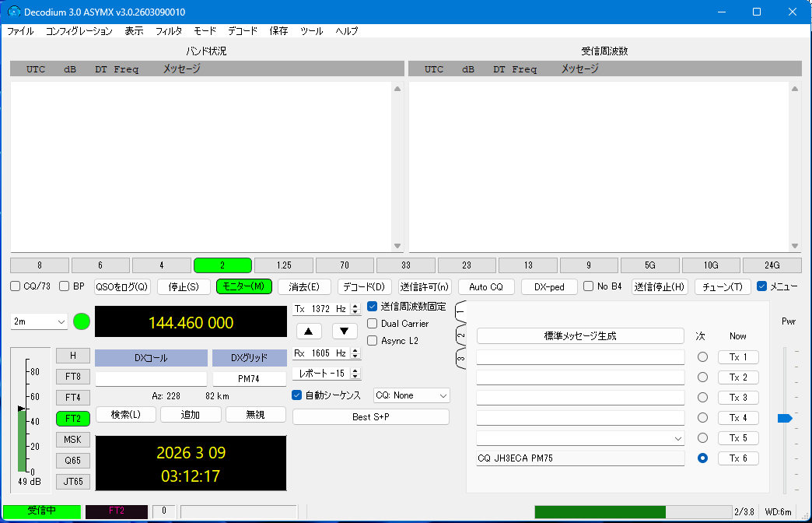The height and width of the screenshot is (523, 812).
Task: Expand the CQ: None dropdown
Action: point(411,395)
